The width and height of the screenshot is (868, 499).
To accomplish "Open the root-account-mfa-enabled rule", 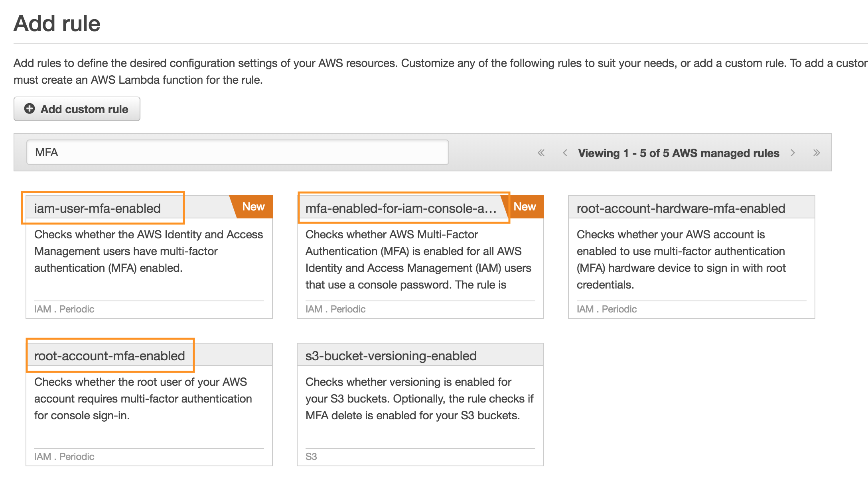I will click(x=110, y=356).
